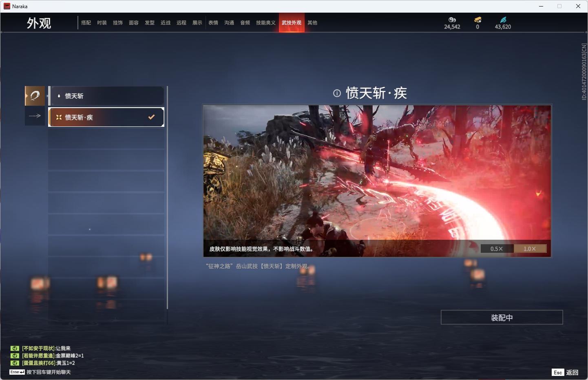Open the 搭配 tab
Image resolution: width=588 pixels, height=380 pixels.
point(86,23)
